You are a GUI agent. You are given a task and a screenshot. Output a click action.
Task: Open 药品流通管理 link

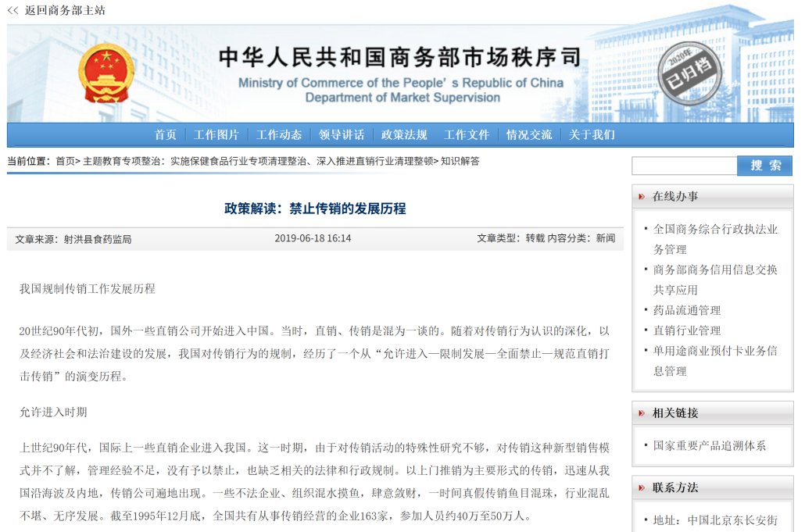pyautogui.click(x=687, y=310)
